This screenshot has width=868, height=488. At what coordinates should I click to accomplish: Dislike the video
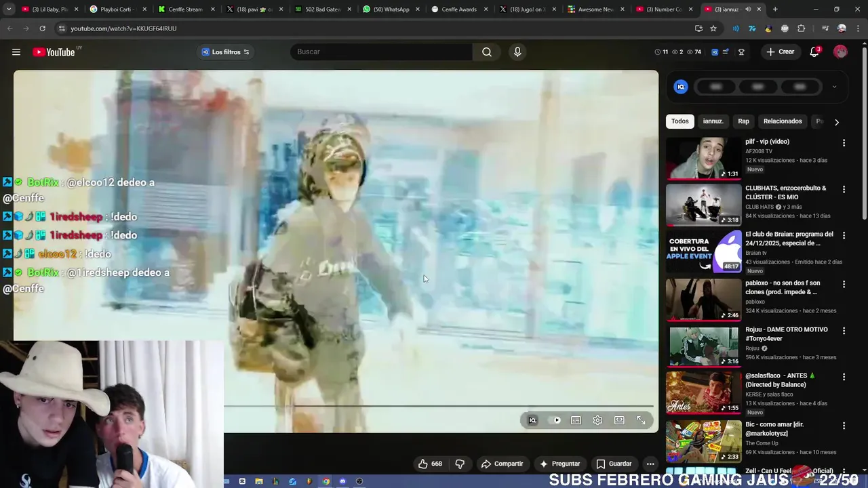[460, 464]
